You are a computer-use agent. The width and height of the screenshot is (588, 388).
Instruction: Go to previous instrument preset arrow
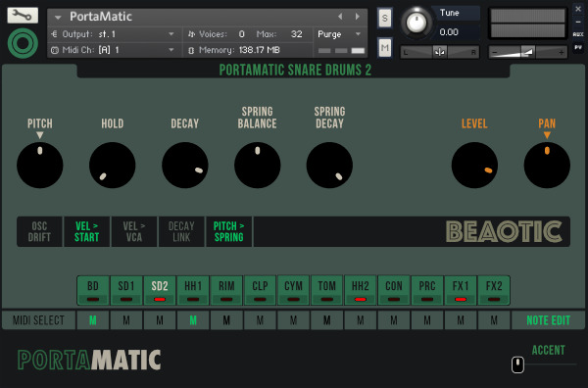point(340,17)
